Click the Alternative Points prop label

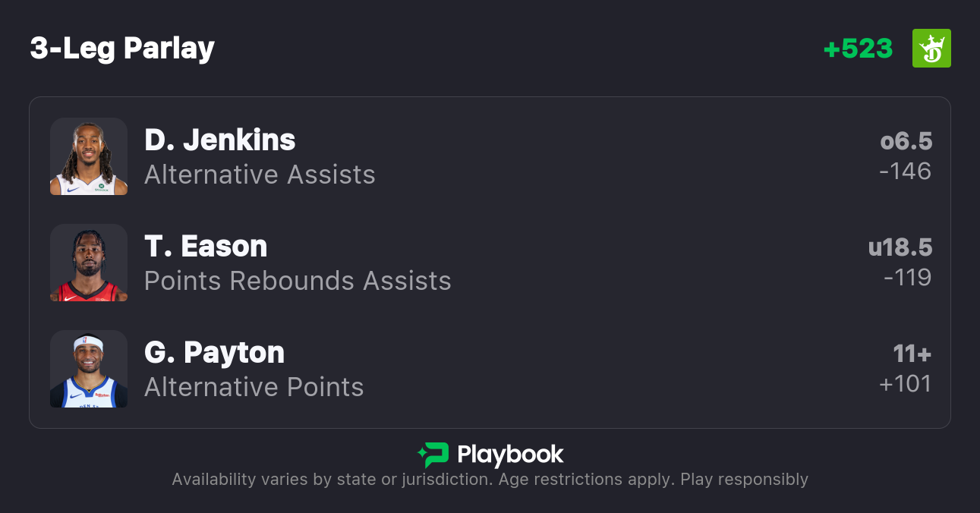pos(254,388)
